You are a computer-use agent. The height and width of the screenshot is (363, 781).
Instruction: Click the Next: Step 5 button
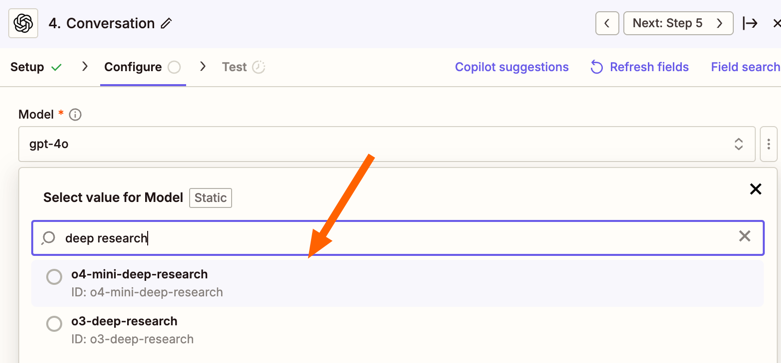(x=678, y=23)
